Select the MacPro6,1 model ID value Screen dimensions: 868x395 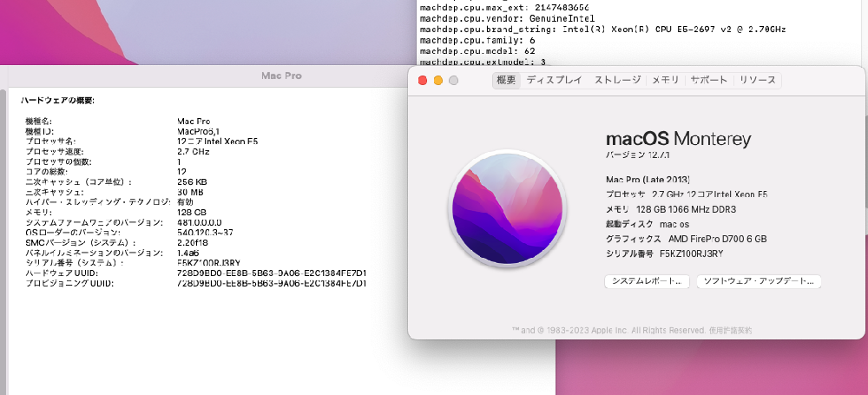198,131
